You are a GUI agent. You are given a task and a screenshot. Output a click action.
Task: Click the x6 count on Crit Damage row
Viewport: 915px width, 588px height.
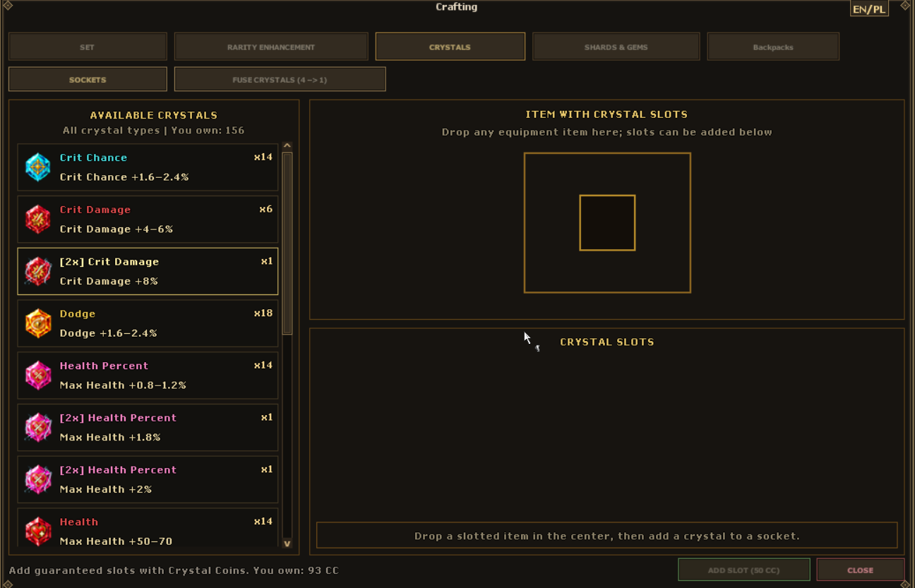tap(265, 210)
